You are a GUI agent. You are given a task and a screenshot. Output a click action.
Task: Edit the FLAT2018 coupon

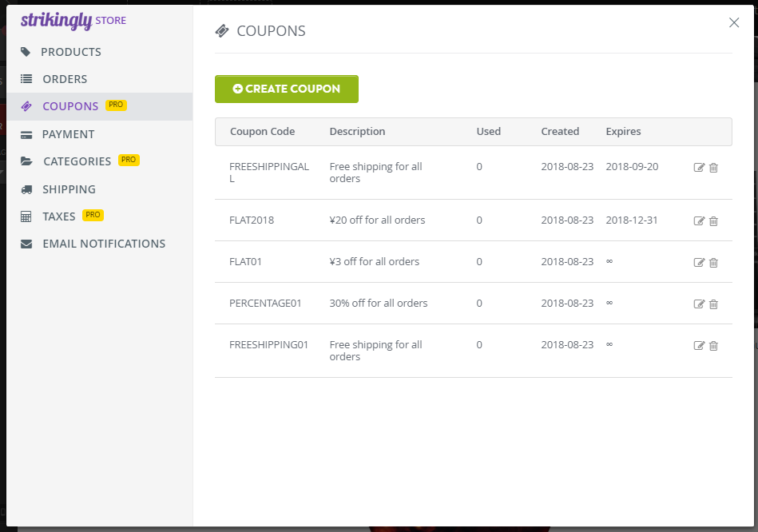(699, 220)
